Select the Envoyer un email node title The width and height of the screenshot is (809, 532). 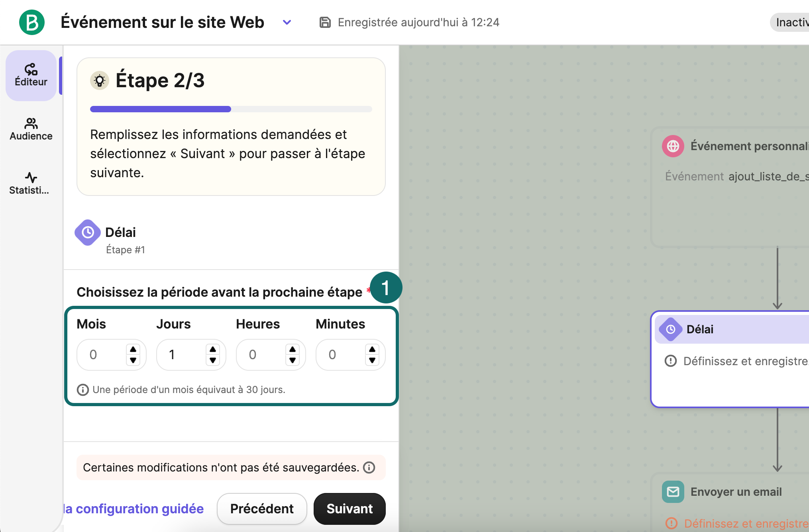click(x=736, y=492)
